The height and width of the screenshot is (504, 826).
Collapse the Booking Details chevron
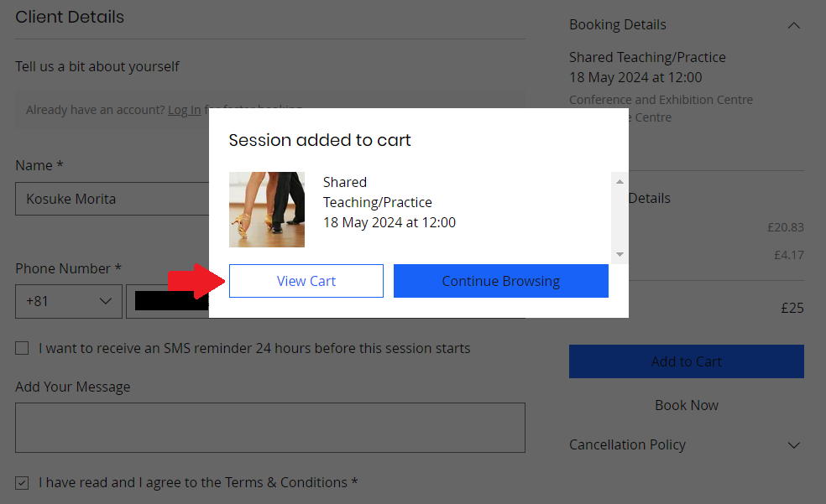click(794, 25)
